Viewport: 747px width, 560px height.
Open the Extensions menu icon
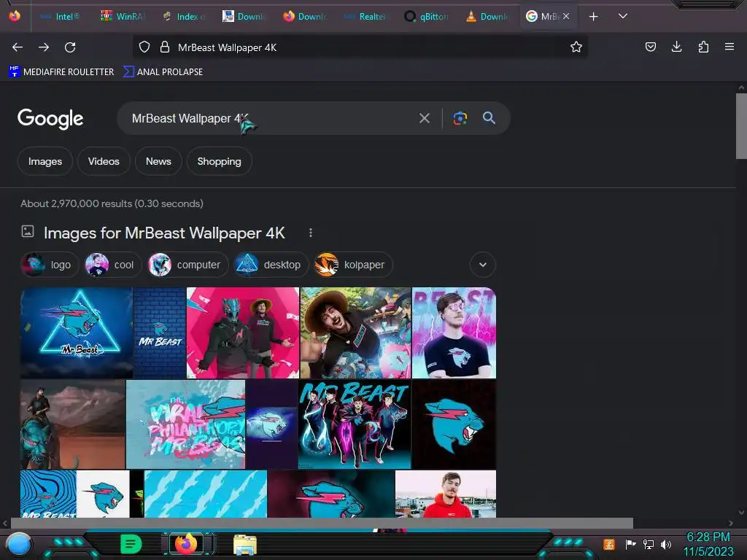(703, 47)
